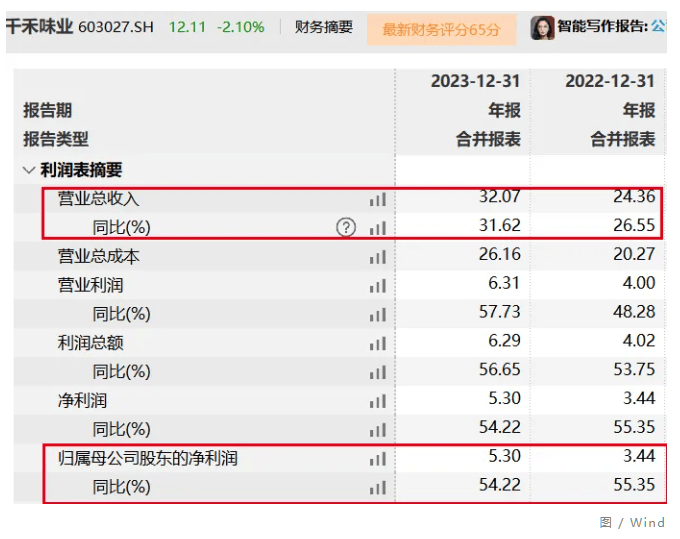Image resolution: width=680 pixels, height=539 pixels.
Task: Click the value 56.65
Action: click(x=500, y=369)
